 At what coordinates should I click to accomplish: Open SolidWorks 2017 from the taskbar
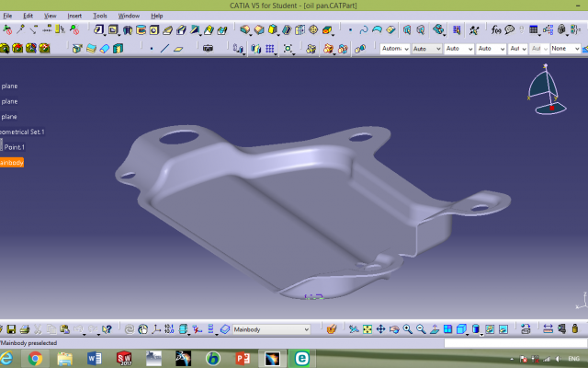point(124,359)
